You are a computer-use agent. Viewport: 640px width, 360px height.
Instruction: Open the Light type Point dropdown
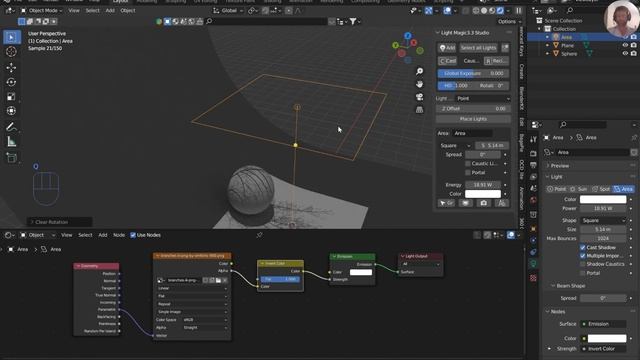(482, 98)
